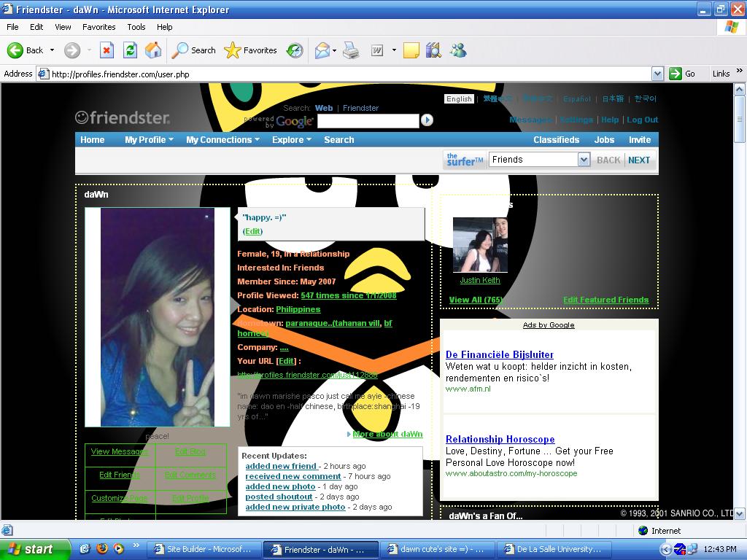This screenshot has height=560, width=747.
Task: Open the History clock icon
Action: [x=295, y=50]
